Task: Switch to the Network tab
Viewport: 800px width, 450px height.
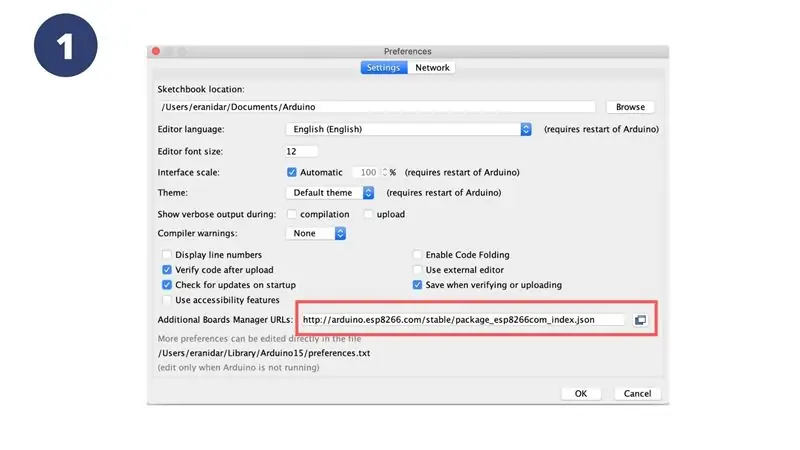Action: coord(432,68)
